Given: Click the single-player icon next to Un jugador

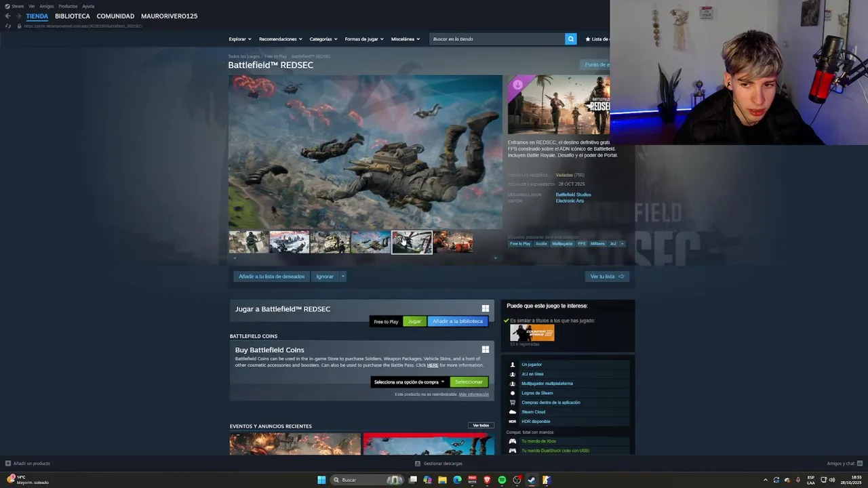Looking at the screenshot, I should (x=513, y=365).
